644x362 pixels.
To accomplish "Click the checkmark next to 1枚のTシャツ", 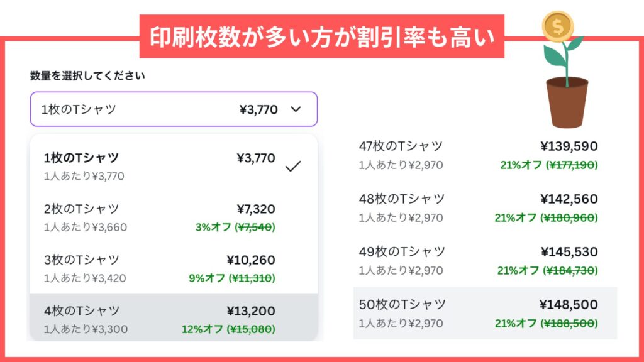I will 293,166.
